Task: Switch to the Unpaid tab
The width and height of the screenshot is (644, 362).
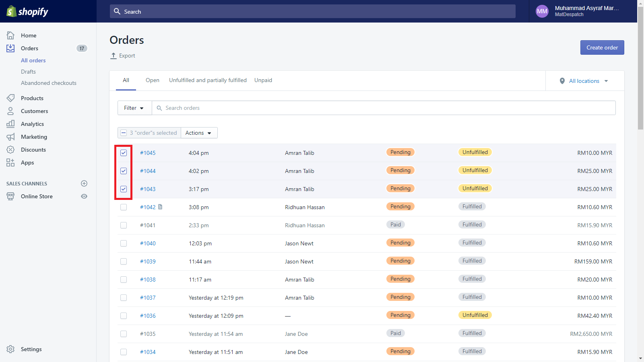Action: 263,80
